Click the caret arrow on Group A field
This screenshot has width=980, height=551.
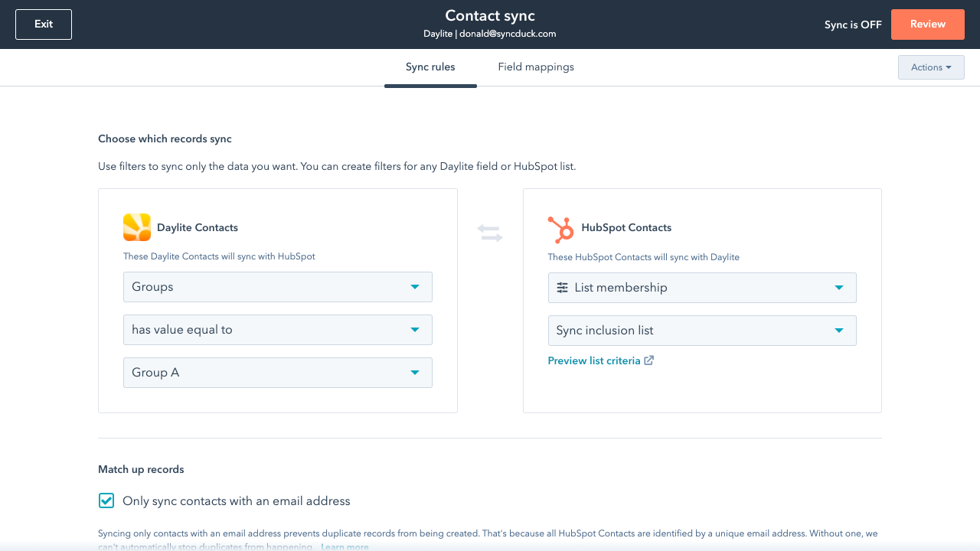[x=415, y=373]
